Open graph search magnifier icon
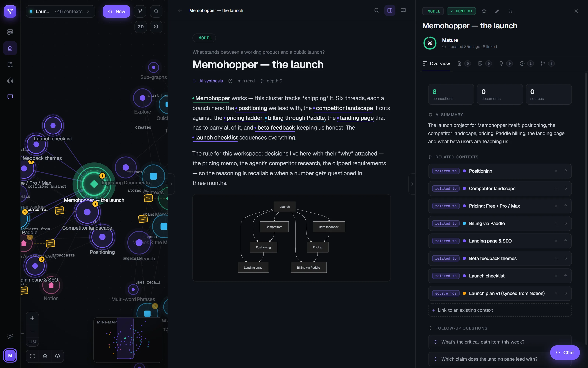The width and height of the screenshot is (588, 368). (x=156, y=11)
